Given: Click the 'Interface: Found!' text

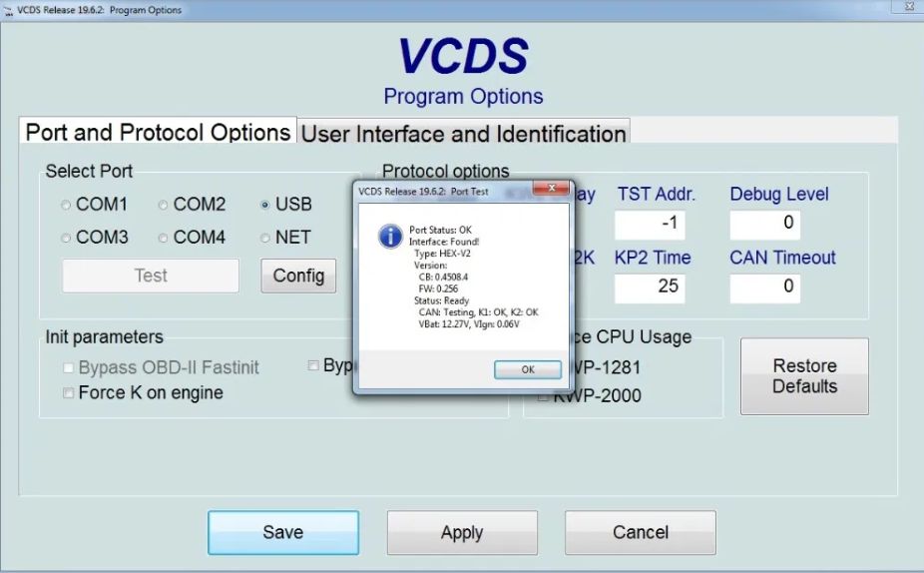Looking at the screenshot, I should 444,242.
